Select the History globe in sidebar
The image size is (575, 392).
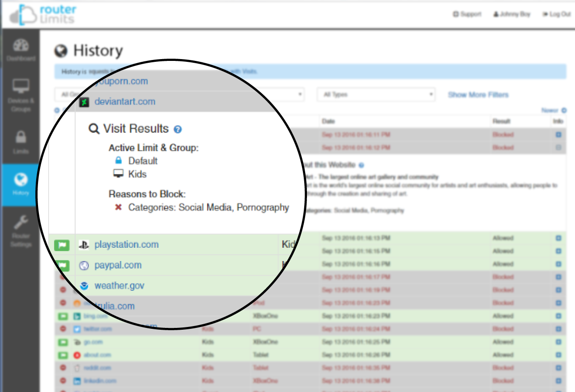21,185
